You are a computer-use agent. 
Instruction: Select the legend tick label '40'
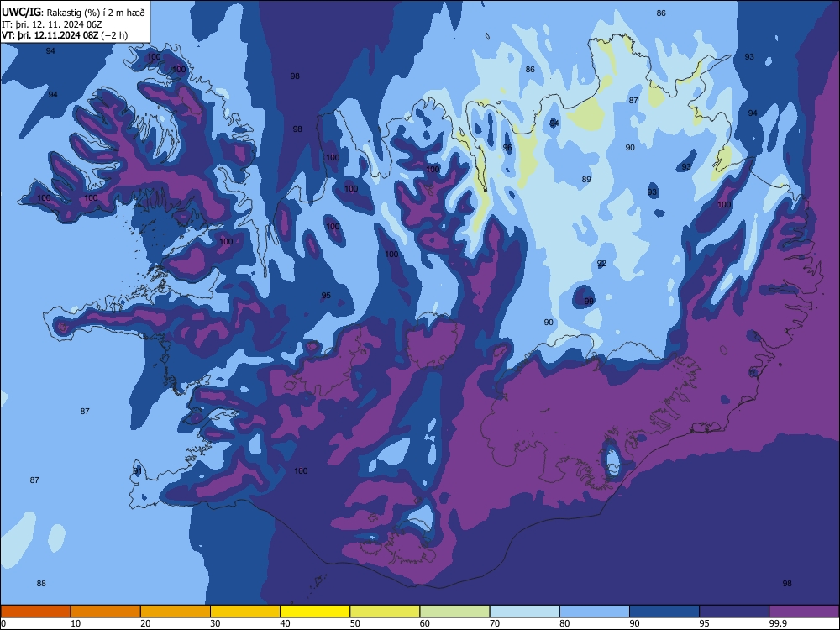point(286,623)
